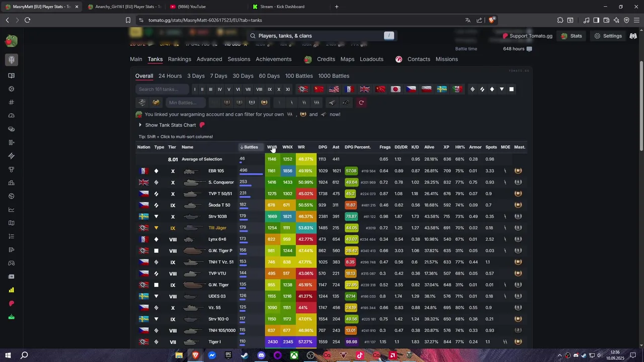
Task: Click the Search tanks input field
Action: click(162, 89)
